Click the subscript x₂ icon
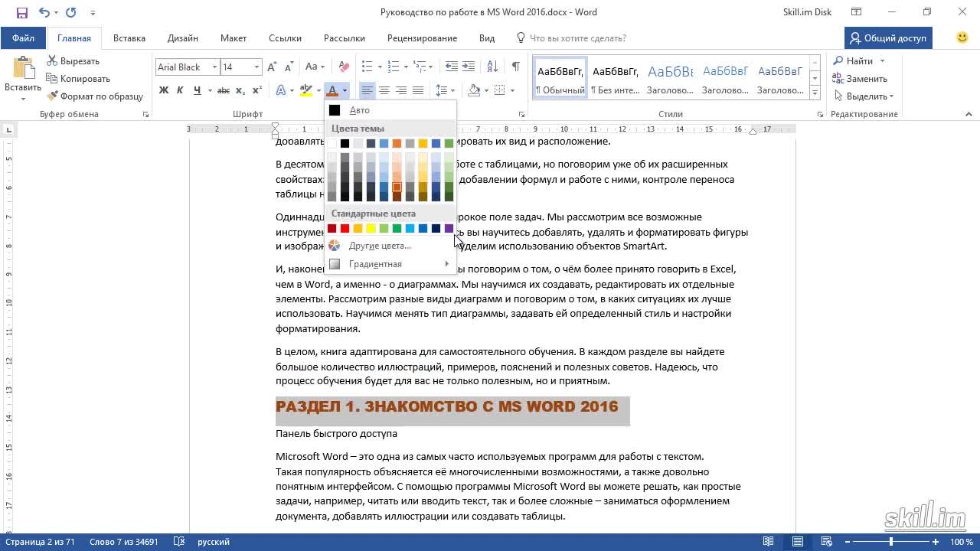 [241, 90]
